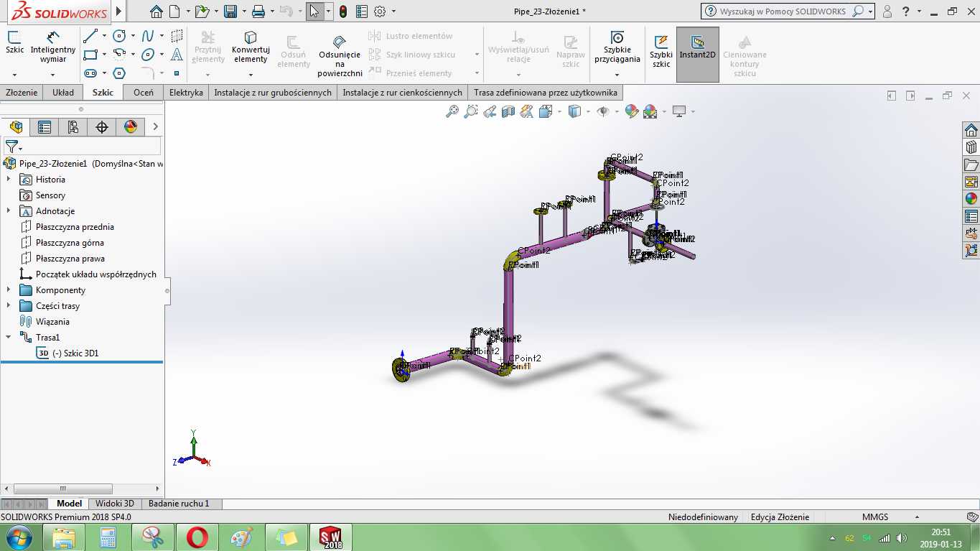
Task: Switch to Badanie ruchu 1 tab
Action: tap(179, 504)
